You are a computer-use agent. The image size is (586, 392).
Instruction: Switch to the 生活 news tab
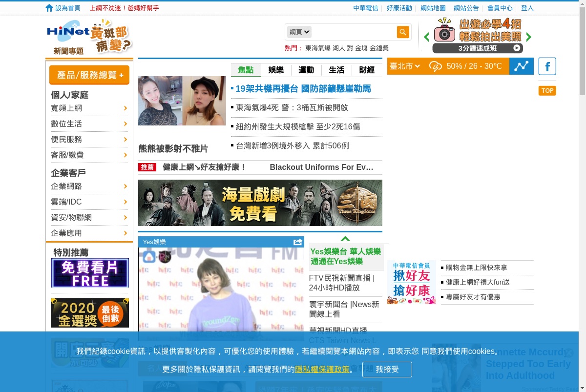tap(336, 70)
